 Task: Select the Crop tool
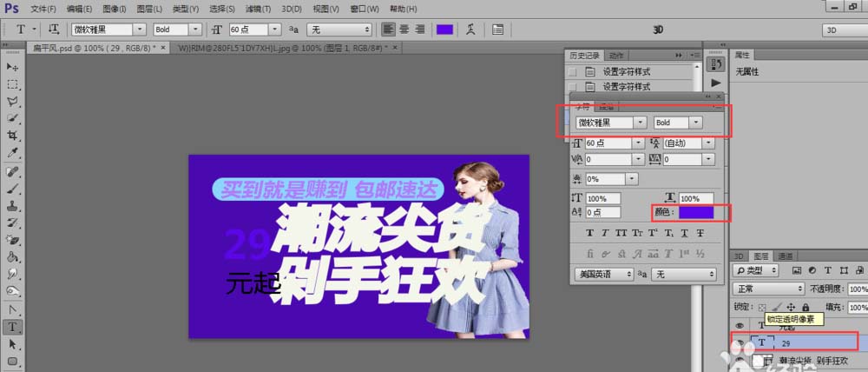(13, 136)
